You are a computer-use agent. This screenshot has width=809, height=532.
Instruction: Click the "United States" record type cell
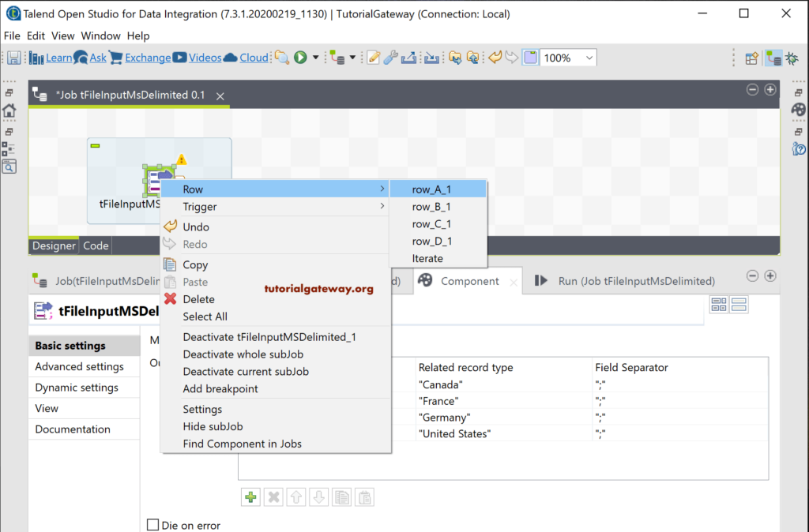(504, 434)
